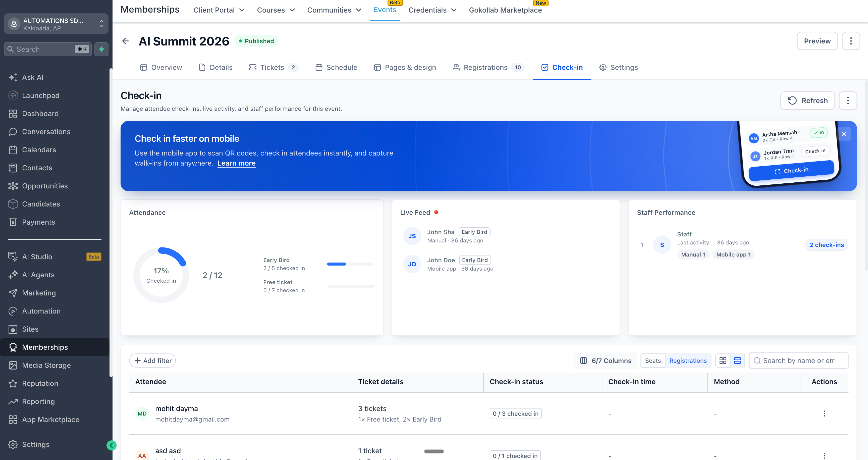Open row actions for mohit dayma

tap(824, 414)
